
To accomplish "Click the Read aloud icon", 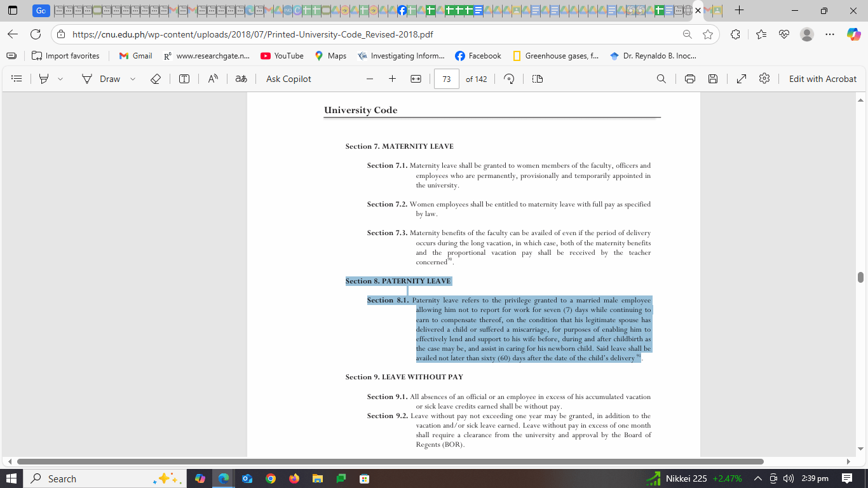I will [x=213, y=79].
